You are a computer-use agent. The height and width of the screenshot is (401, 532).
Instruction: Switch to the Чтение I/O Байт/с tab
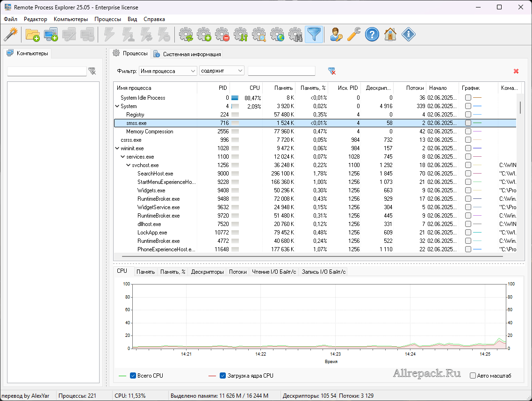pyautogui.click(x=274, y=272)
